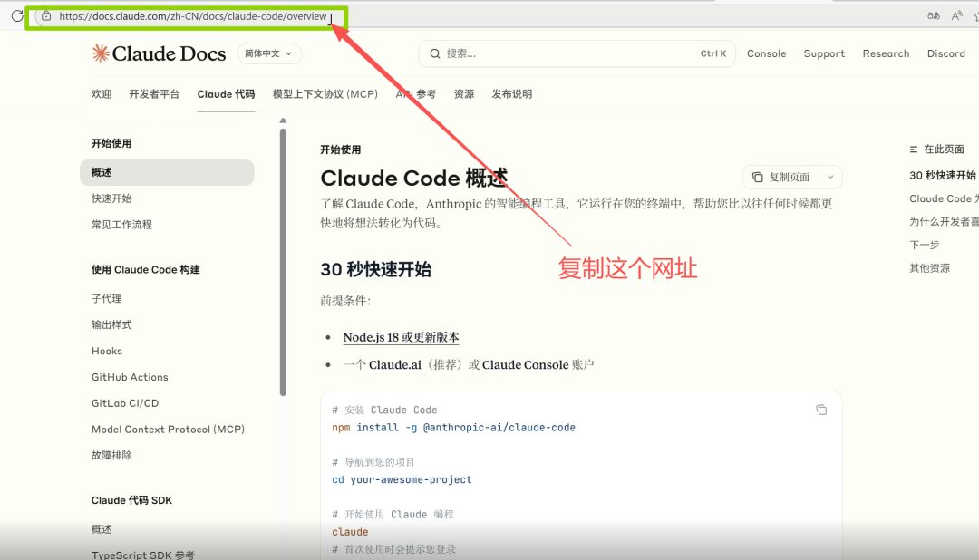Click the 复制页面 button
979x560 pixels.
coord(781,178)
